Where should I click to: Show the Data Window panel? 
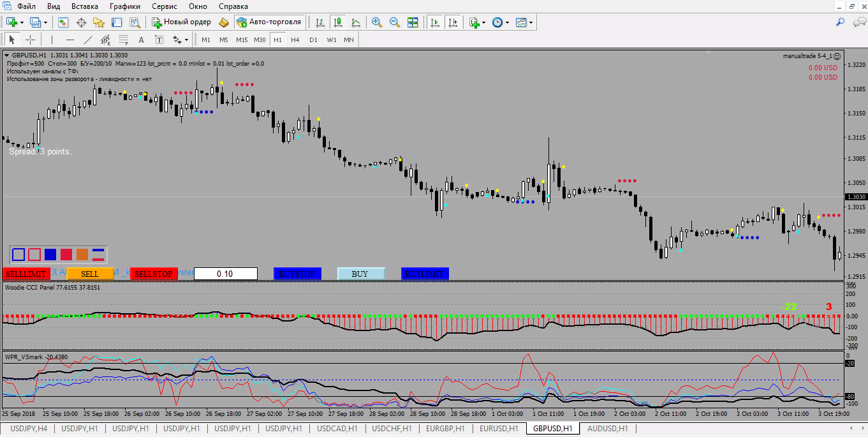coord(81,22)
